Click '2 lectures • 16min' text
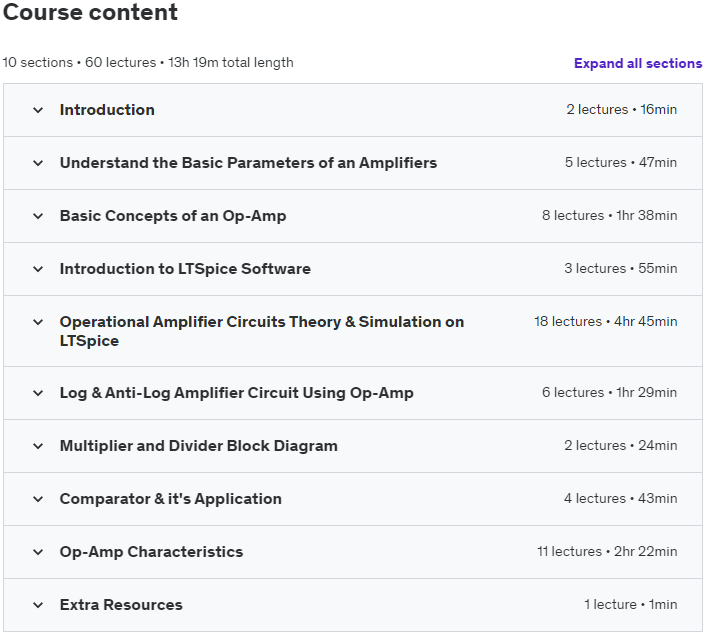 click(x=621, y=109)
